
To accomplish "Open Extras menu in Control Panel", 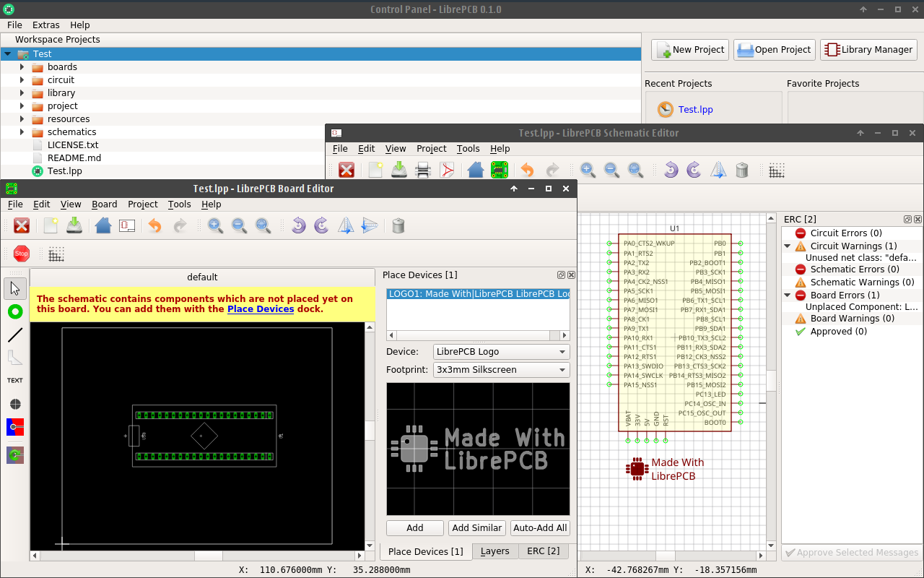I will pyautogui.click(x=46, y=25).
